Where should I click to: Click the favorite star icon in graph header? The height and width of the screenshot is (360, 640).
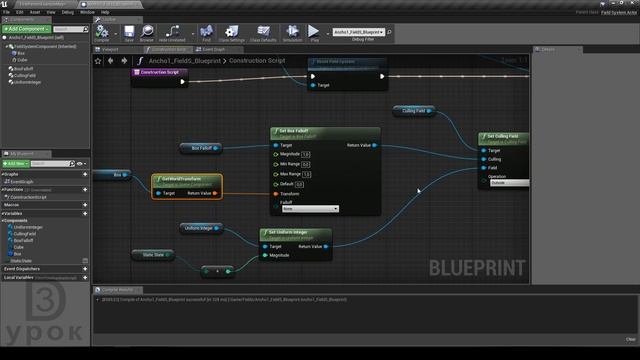pyautogui.click(x=98, y=61)
